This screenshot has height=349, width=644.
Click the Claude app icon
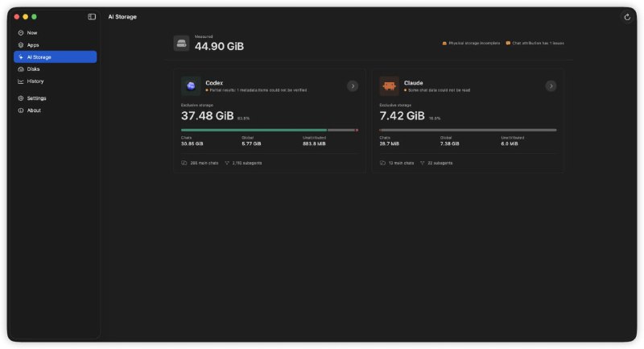click(x=390, y=86)
